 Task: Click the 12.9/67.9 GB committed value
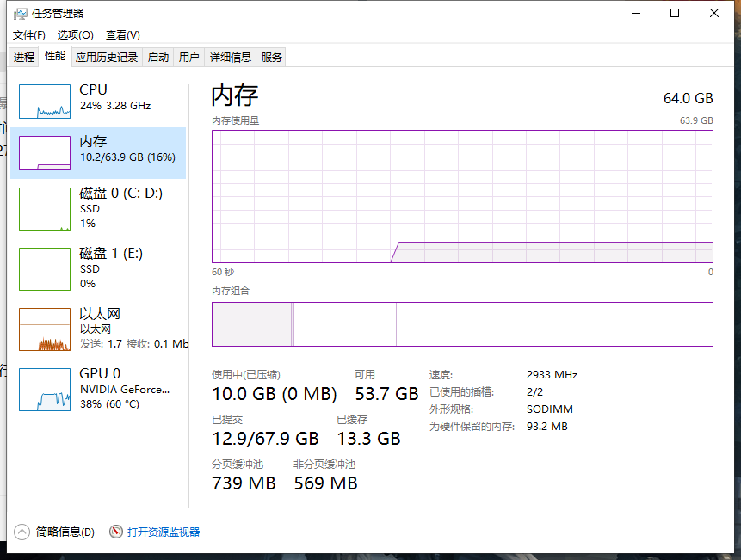[266, 439]
